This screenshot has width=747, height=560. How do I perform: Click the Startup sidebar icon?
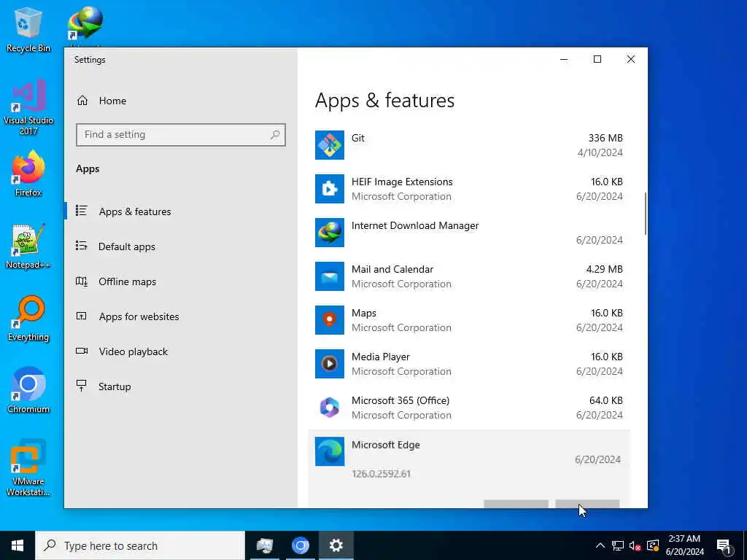82,386
